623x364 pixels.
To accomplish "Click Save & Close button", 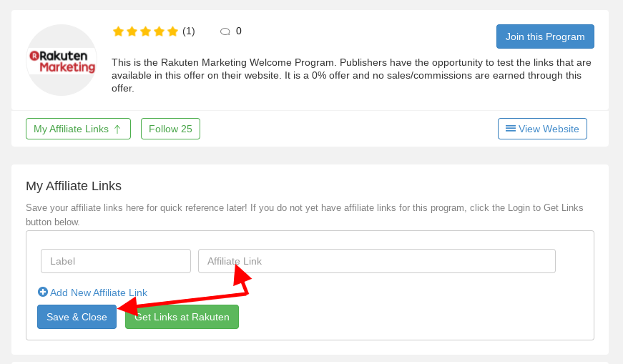I will tap(77, 317).
